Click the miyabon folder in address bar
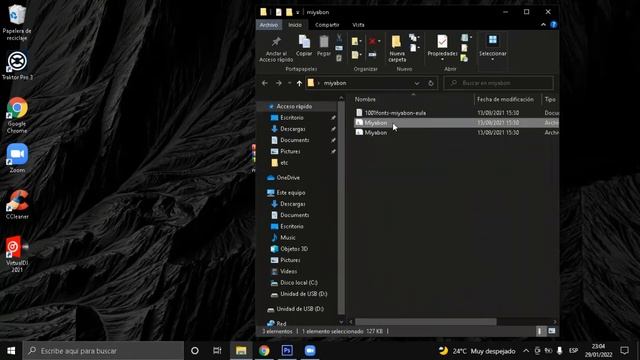The height and width of the screenshot is (360, 640). [x=335, y=83]
